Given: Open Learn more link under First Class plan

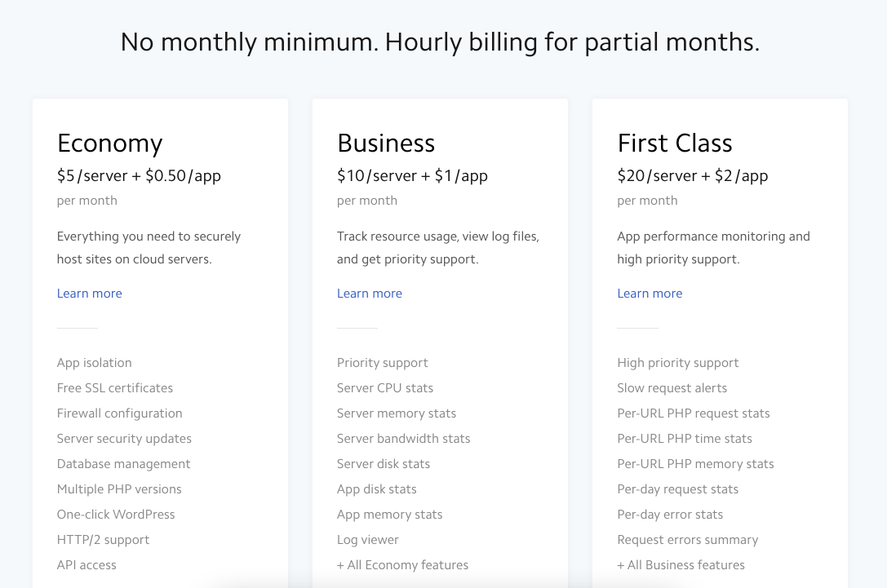Looking at the screenshot, I should (x=650, y=294).
